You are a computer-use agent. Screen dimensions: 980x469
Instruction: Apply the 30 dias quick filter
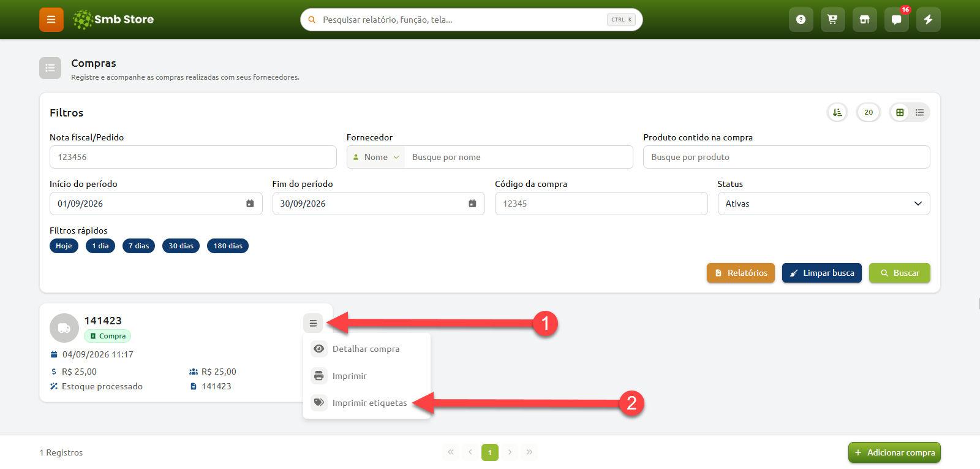point(181,246)
